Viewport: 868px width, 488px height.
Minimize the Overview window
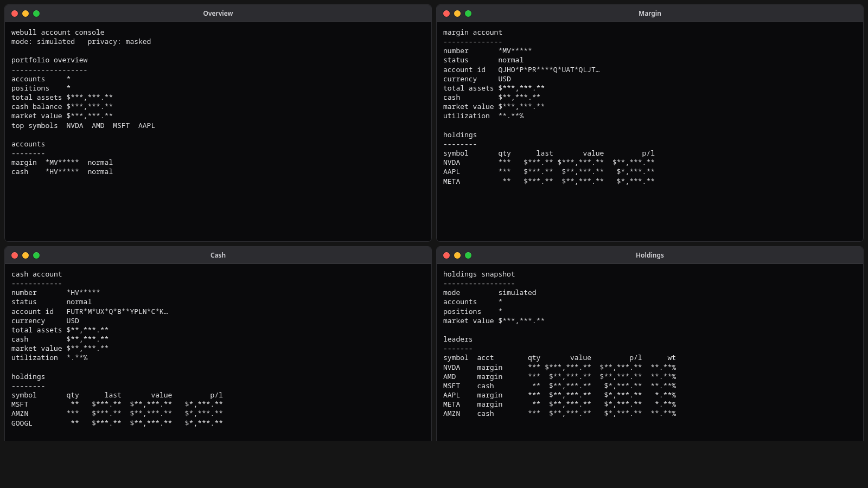tap(25, 14)
